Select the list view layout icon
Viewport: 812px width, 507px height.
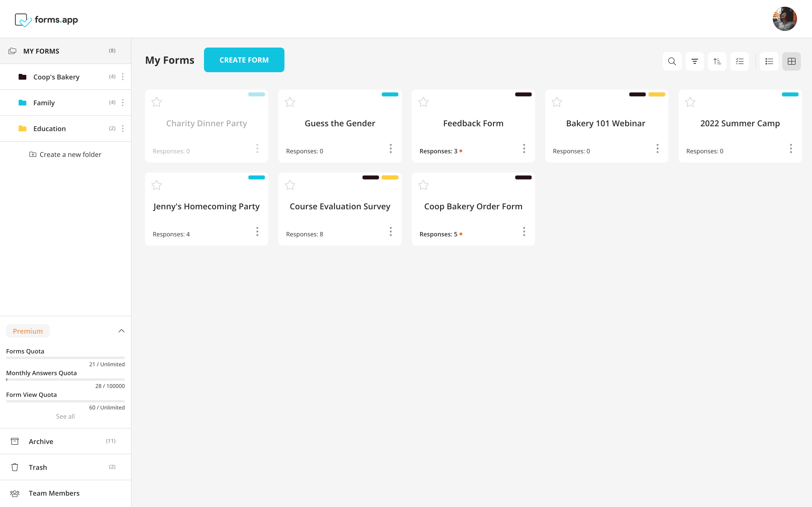click(x=769, y=61)
